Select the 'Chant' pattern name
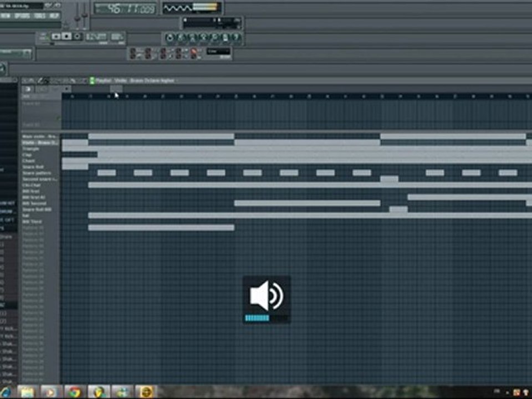This screenshot has width=532, height=399. coord(28,161)
